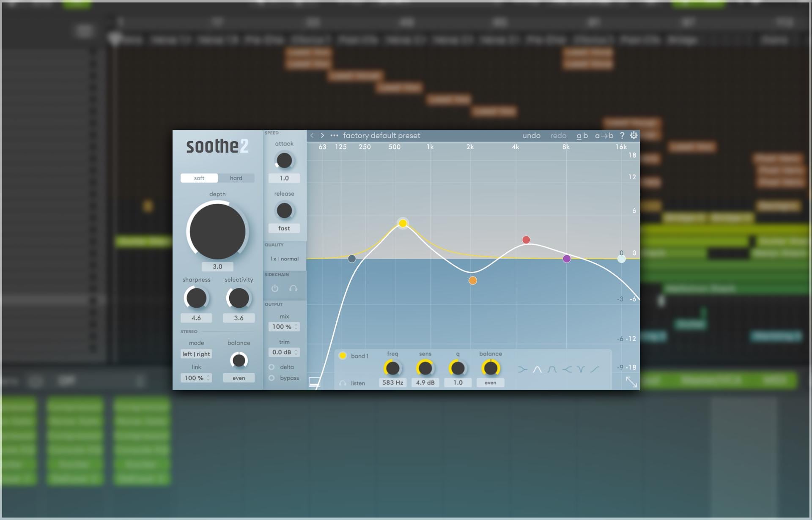Select the dark gray low-cut node
Screen dimensions: 812x520
coord(352,259)
